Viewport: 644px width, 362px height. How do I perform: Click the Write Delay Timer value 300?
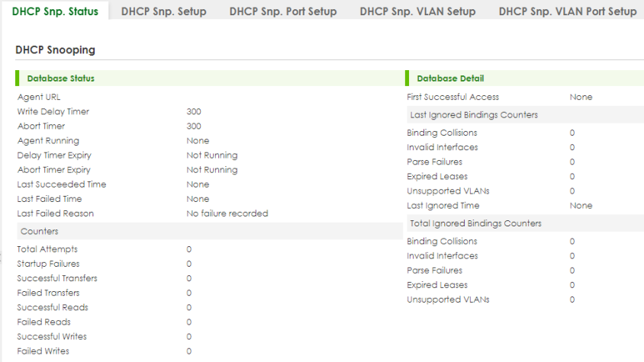click(194, 111)
